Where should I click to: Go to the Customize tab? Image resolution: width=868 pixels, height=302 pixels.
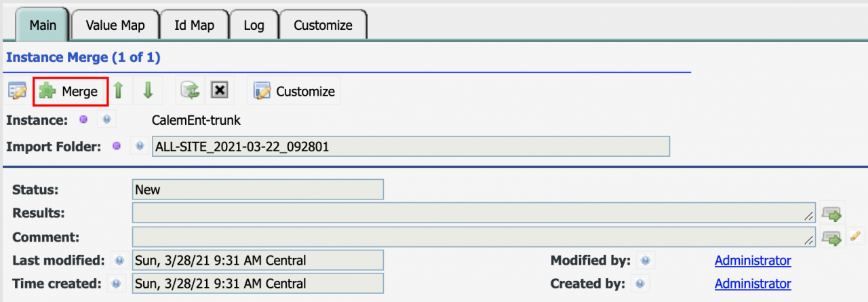[323, 25]
